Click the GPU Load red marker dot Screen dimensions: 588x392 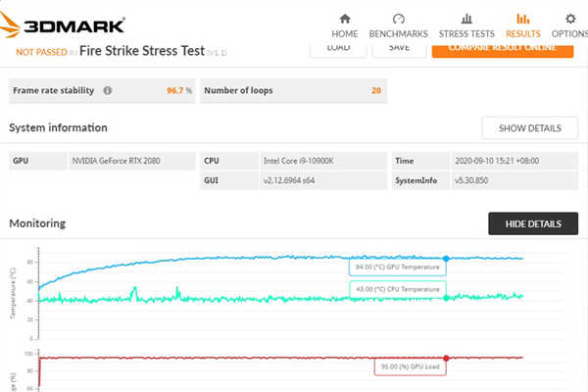(x=446, y=358)
